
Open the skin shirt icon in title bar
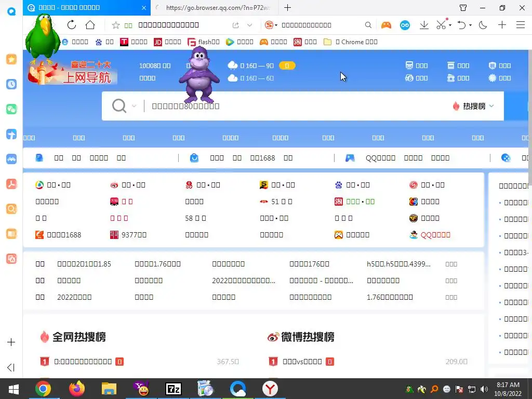pyautogui.click(x=463, y=7)
